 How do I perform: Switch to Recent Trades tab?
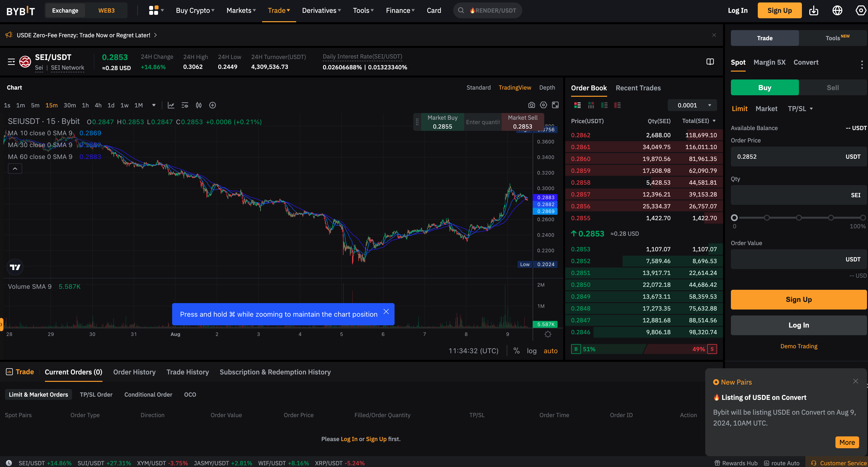[638, 88]
